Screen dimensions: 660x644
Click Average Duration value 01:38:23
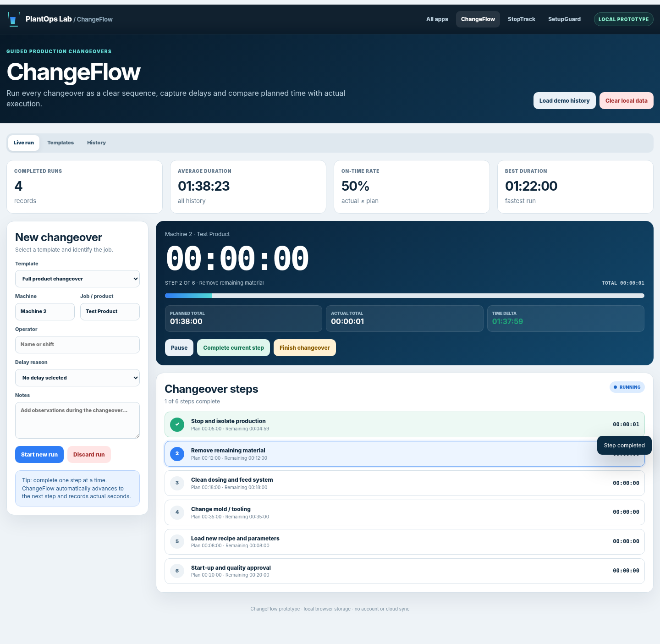203,186
